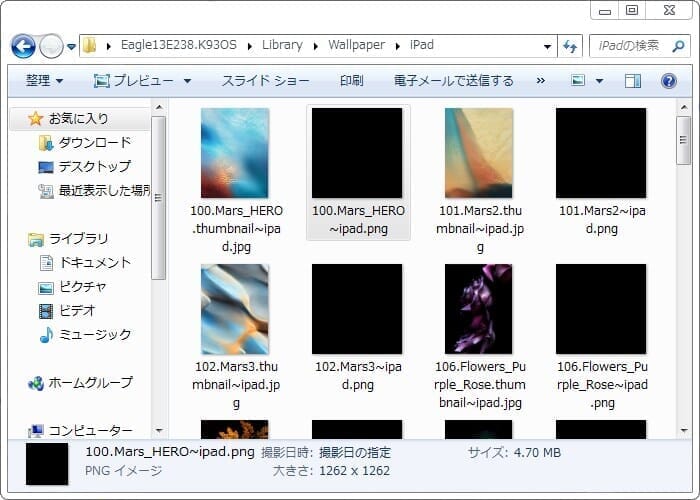This screenshot has width=700, height=500.
Task: Click 撮影日の指定 date field
Action: pyautogui.click(x=355, y=453)
